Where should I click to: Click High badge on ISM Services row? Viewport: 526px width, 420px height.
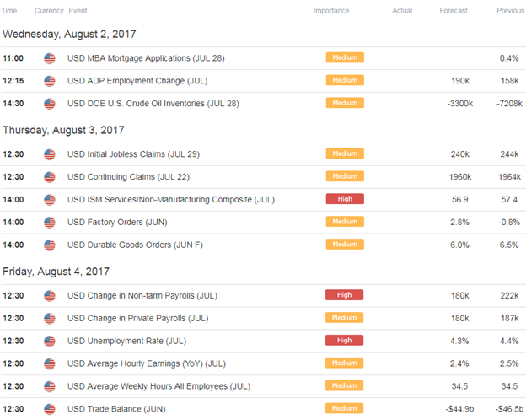pos(345,199)
